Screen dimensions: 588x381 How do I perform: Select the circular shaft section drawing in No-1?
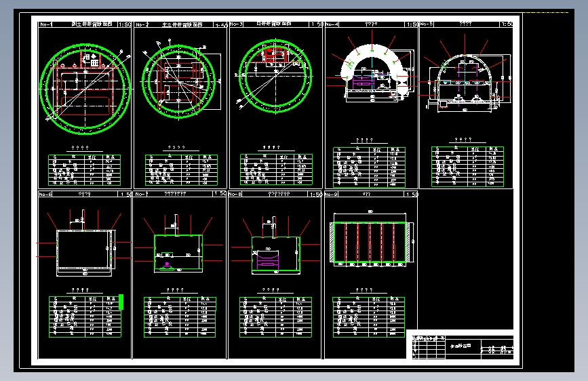click(85, 89)
